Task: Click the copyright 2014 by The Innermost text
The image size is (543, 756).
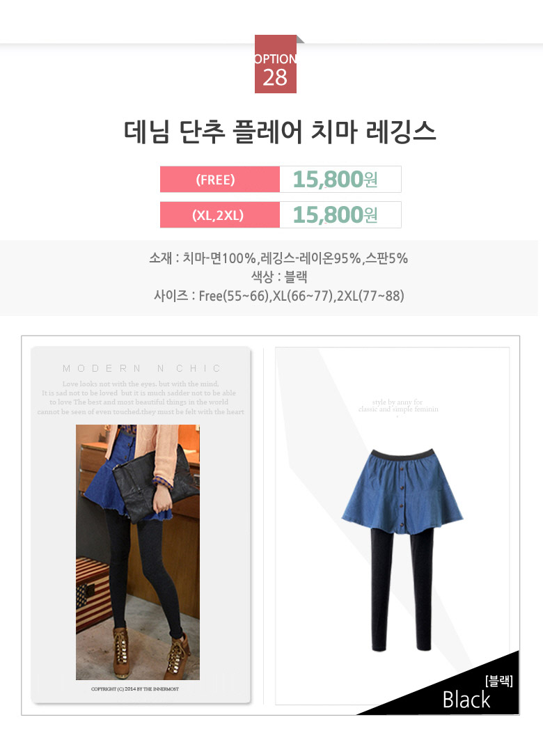Action: pos(135,689)
